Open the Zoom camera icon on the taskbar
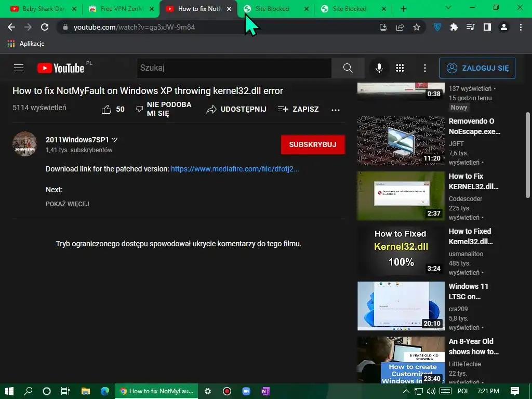The image size is (532, 399). (246, 391)
